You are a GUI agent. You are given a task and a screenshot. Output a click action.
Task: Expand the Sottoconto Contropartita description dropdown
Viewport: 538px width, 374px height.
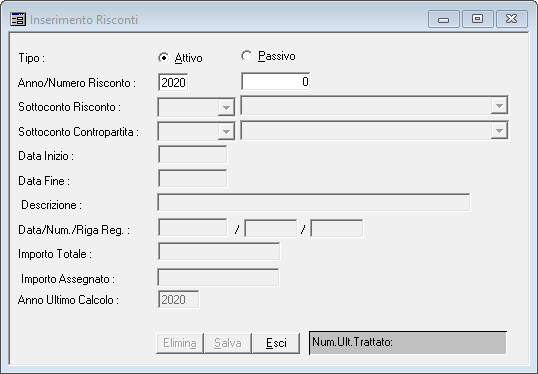(499, 130)
